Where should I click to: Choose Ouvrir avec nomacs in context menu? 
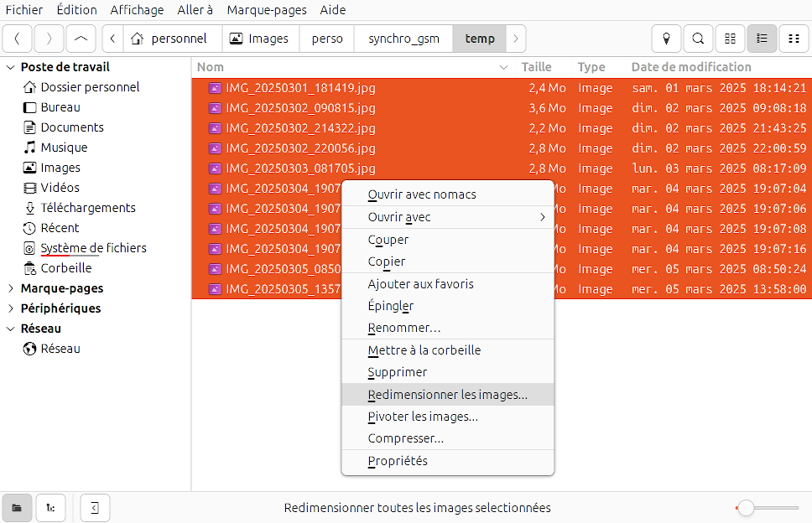pos(448,195)
